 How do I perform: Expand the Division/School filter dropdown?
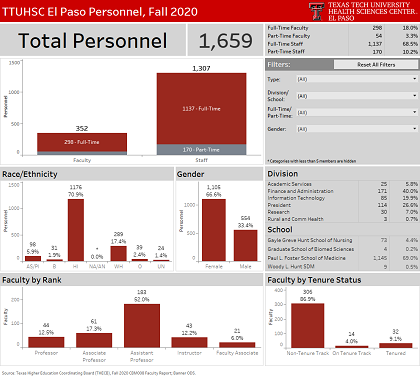pos(357,96)
